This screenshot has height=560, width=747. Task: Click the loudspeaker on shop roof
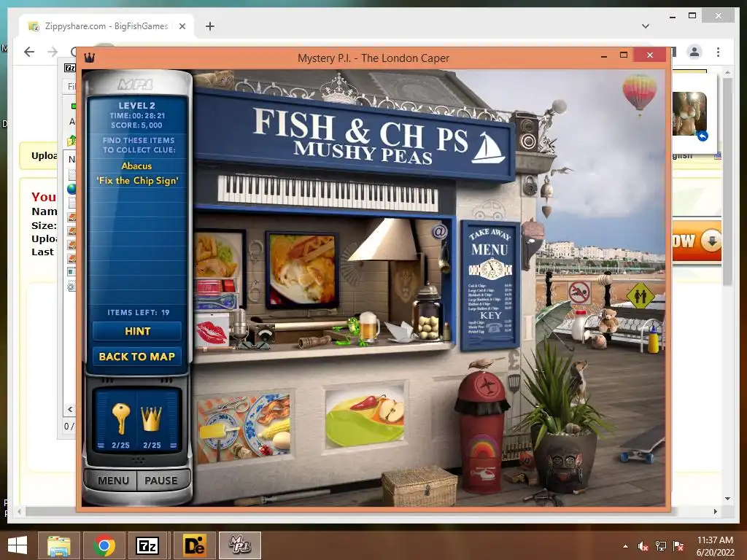click(x=528, y=131)
